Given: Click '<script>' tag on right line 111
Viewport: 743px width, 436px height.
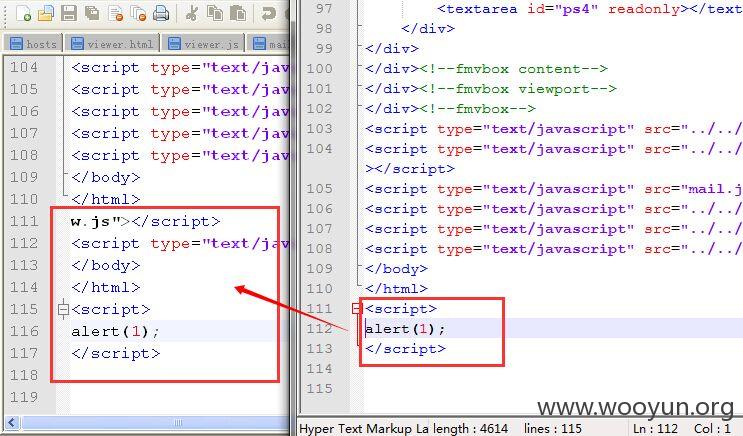Looking at the screenshot, I should pyautogui.click(x=401, y=309).
